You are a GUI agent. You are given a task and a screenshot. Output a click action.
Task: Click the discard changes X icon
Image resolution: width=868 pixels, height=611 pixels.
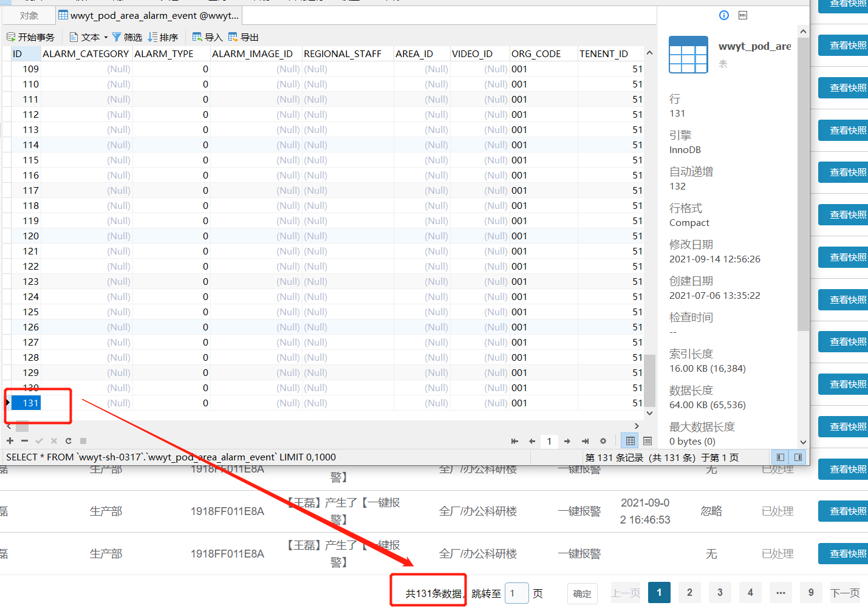pyautogui.click(x=53, y=441)
